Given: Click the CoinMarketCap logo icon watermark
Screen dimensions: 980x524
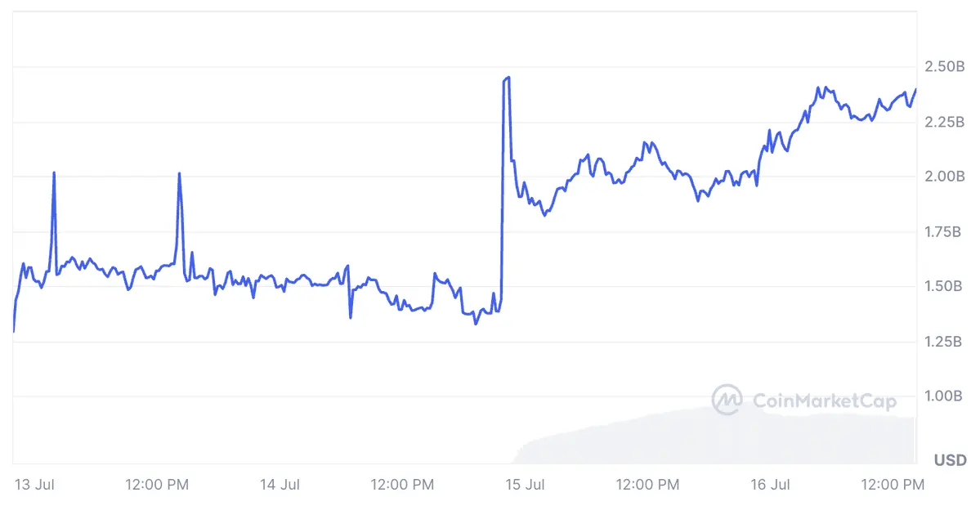Looking at the screenshot, I should [x=727, y=400].
